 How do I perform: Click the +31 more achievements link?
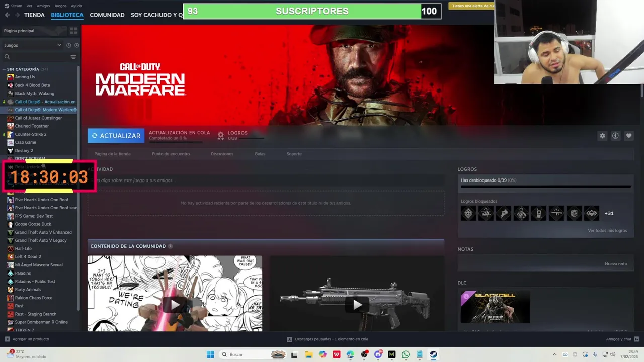(609, 213)
